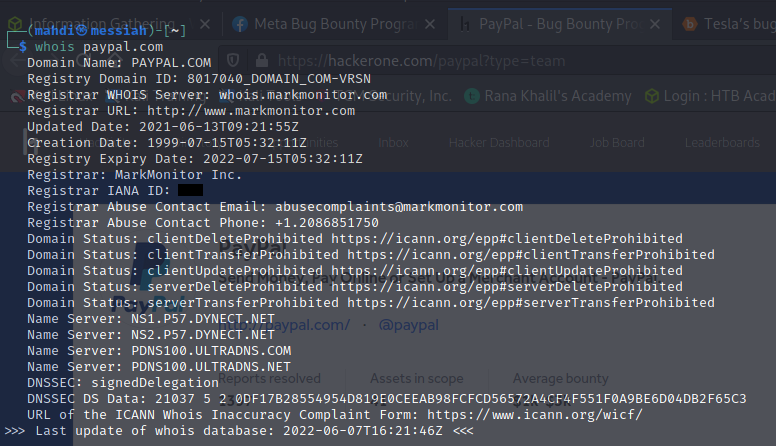Open the Leaderboards menu item
The width and height of the screenshot is (776, 446).
click(722, 143)
